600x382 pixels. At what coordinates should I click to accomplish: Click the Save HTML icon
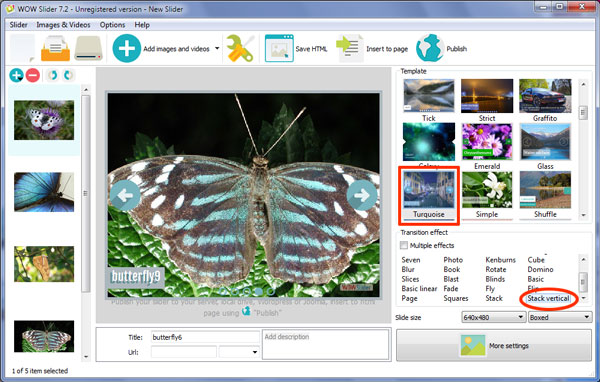tap(279, 48)
